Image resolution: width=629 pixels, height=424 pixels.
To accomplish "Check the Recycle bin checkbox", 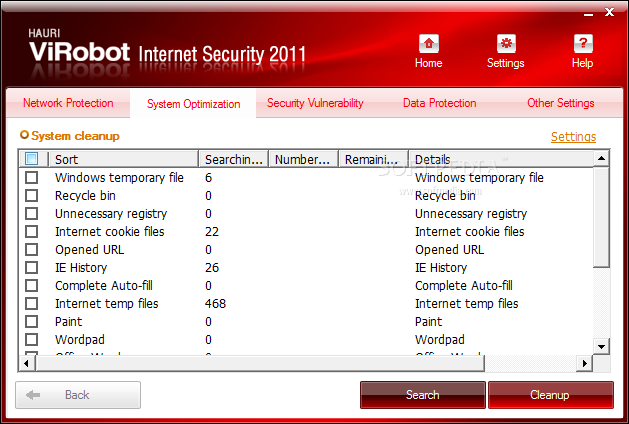I will (x=31, y=195).
